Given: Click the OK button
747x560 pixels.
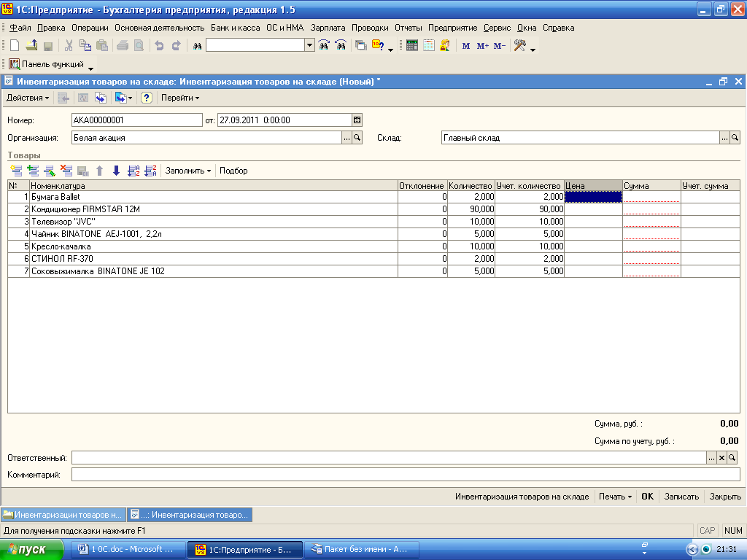Looking at the screenshot, I should tap(648, 496).
